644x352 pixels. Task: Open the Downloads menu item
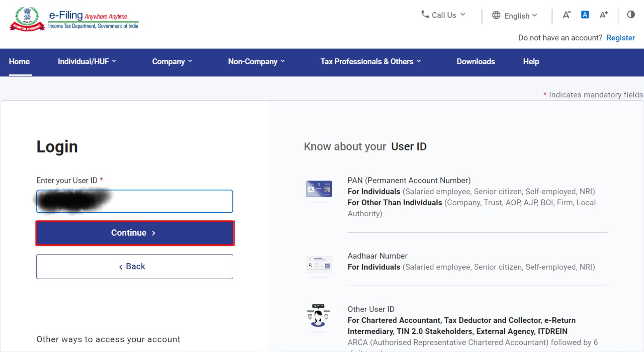tap(476, 62)
